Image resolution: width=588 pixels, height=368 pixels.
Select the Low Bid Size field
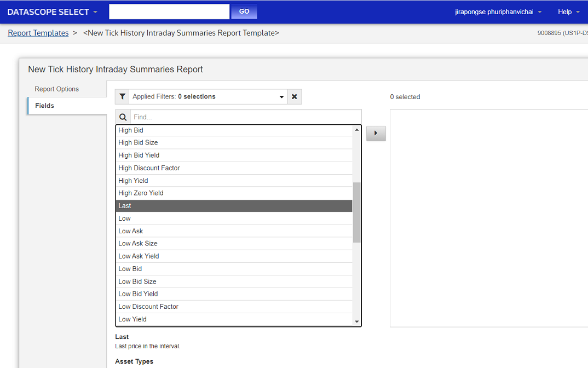(x=137, y=281)
